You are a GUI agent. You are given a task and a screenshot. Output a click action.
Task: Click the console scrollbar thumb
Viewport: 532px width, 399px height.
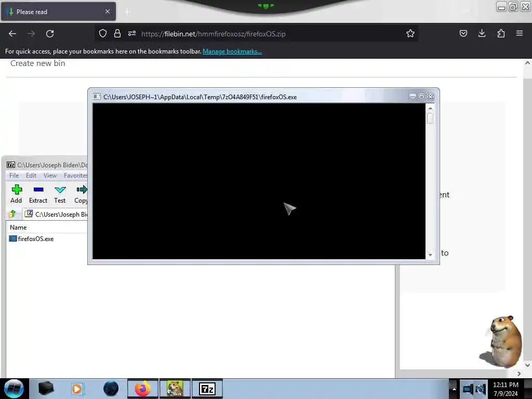point(430,118)
